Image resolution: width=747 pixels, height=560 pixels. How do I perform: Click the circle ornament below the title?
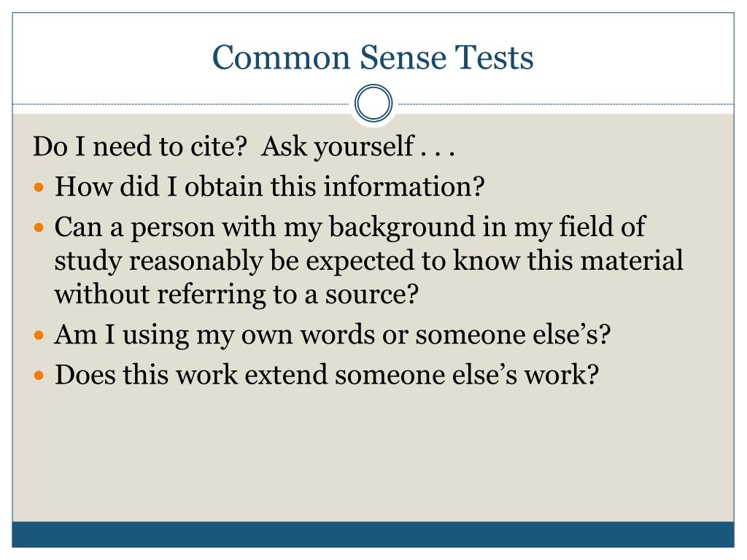tap(373, 104)
